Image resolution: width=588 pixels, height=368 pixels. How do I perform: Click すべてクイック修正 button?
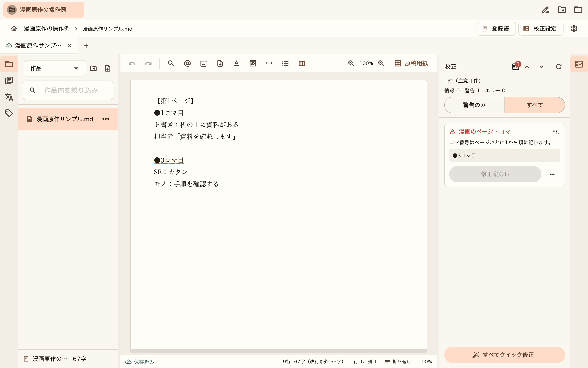click(505, 355)
